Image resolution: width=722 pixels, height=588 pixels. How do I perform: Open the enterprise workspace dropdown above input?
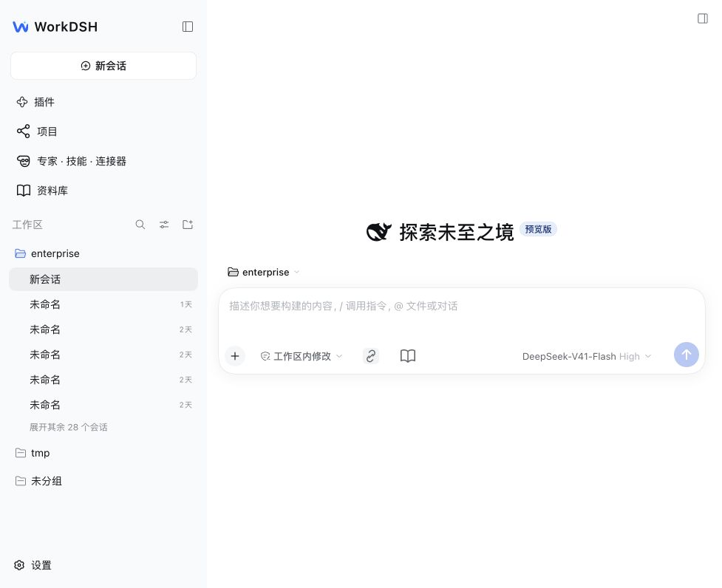tap(264, 272)
